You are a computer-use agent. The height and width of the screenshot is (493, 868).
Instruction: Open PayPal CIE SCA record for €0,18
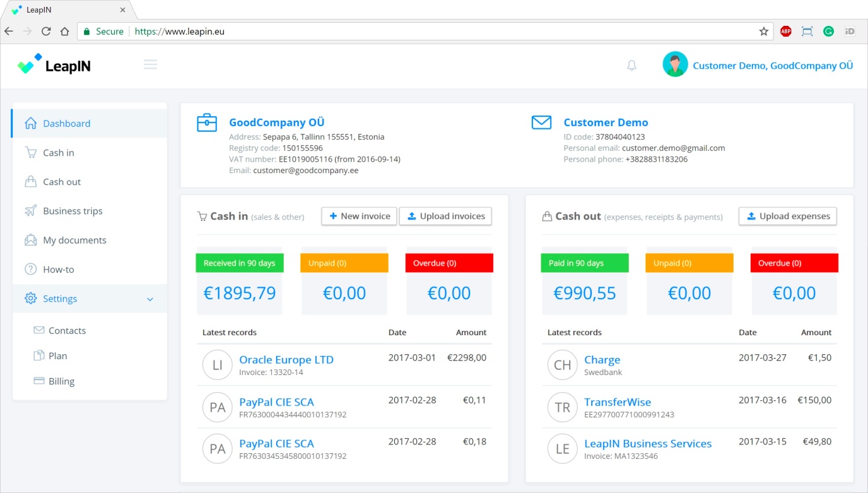pos(276,444)
